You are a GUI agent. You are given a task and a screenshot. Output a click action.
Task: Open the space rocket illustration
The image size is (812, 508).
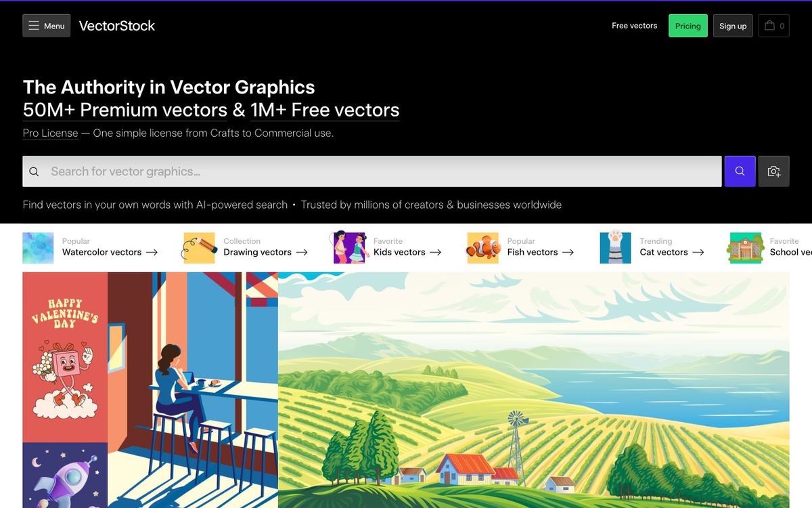[65, 475]
